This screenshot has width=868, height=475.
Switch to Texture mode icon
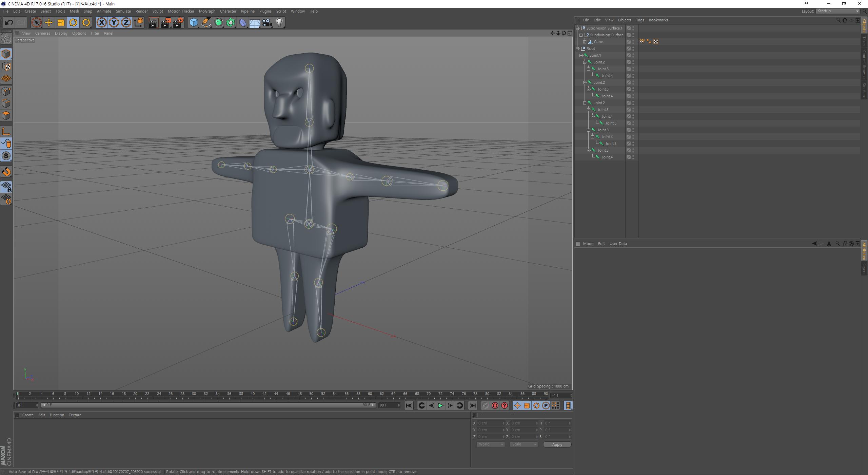(x=6, y=66)
